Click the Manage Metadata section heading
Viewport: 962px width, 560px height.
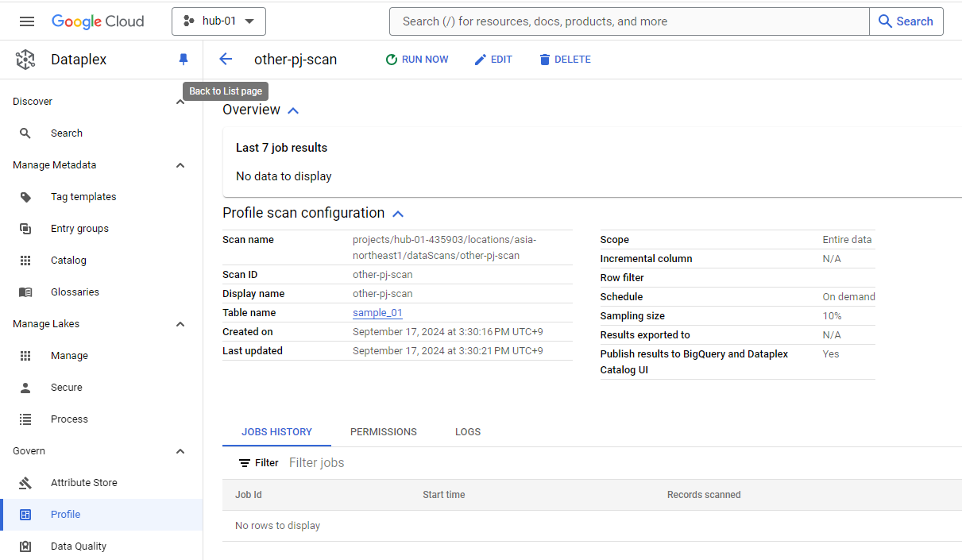coord(55,165)
